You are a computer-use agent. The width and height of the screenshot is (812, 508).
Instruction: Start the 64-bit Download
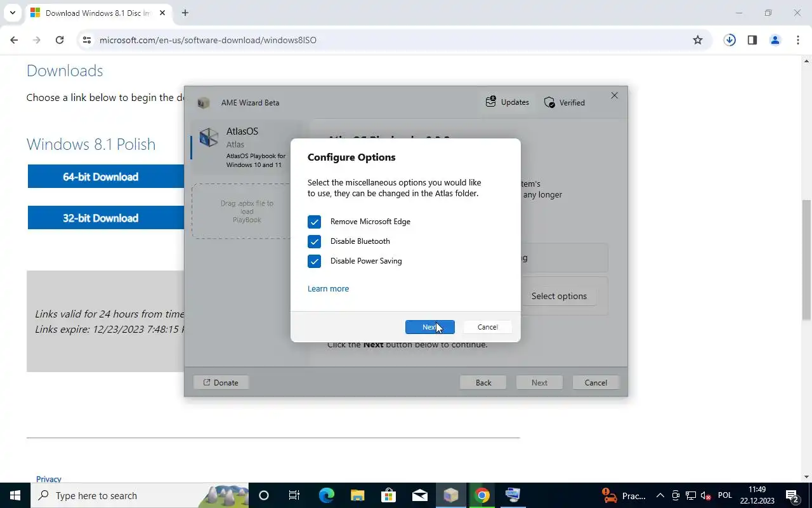click(x=105, y=177)
